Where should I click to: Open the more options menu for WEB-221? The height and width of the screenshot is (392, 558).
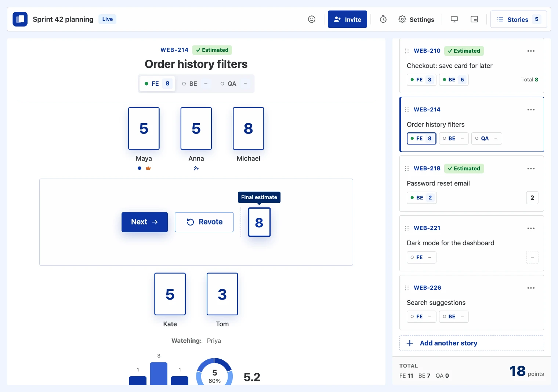click(531, 228)
